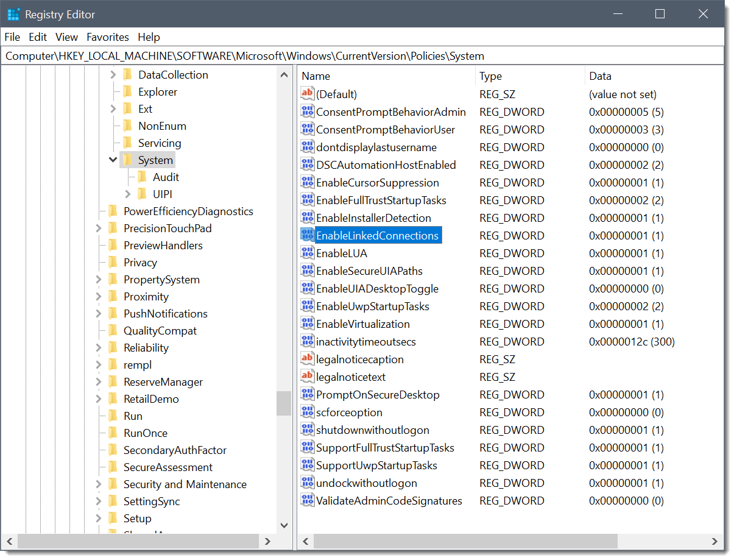The height and width of the screenshot is (560, 734).
Task: Open the Edit menu
Action: (38, 37)
